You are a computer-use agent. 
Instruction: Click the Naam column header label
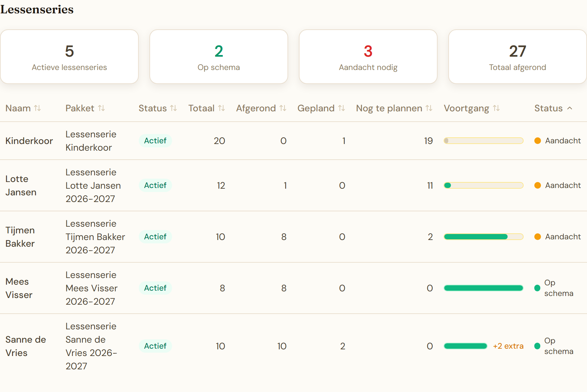click(x=18, y=108)
